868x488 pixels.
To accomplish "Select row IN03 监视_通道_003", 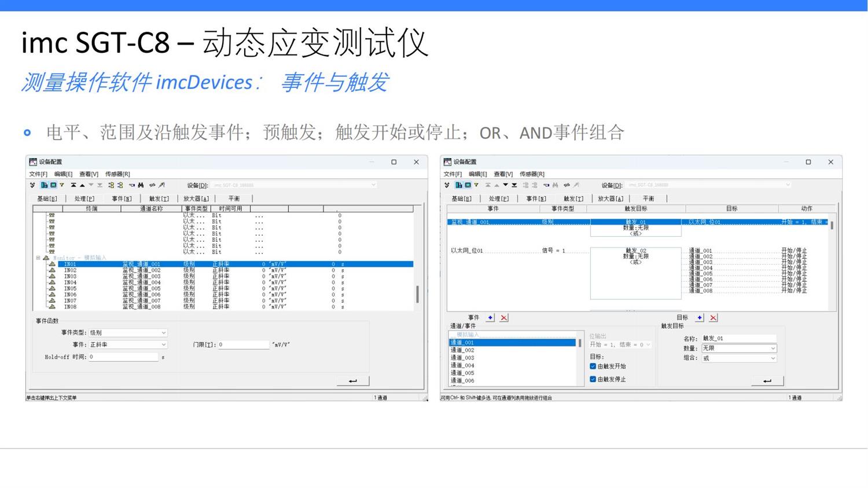I will click(235, 276).
